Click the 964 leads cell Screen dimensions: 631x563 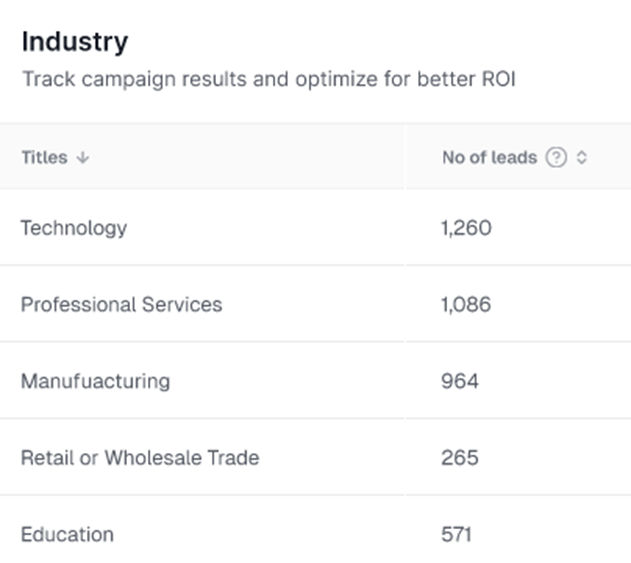[460, 381]
